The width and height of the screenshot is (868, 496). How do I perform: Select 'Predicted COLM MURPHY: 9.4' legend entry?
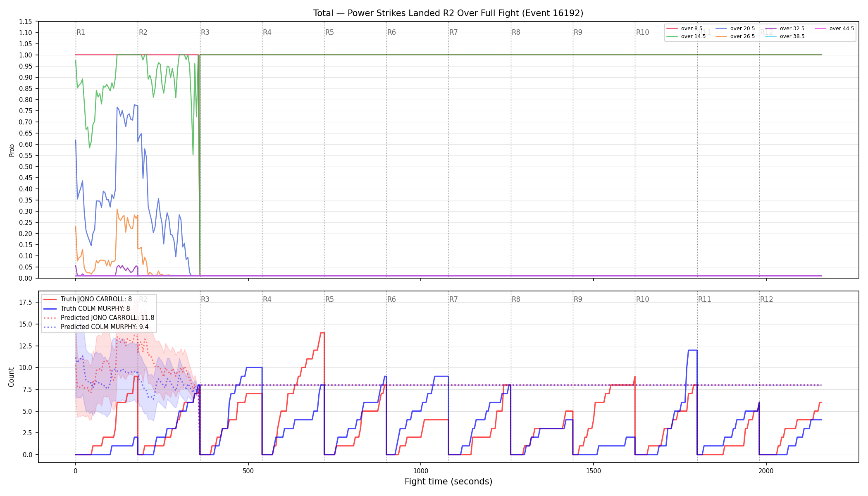pos(96,327)
